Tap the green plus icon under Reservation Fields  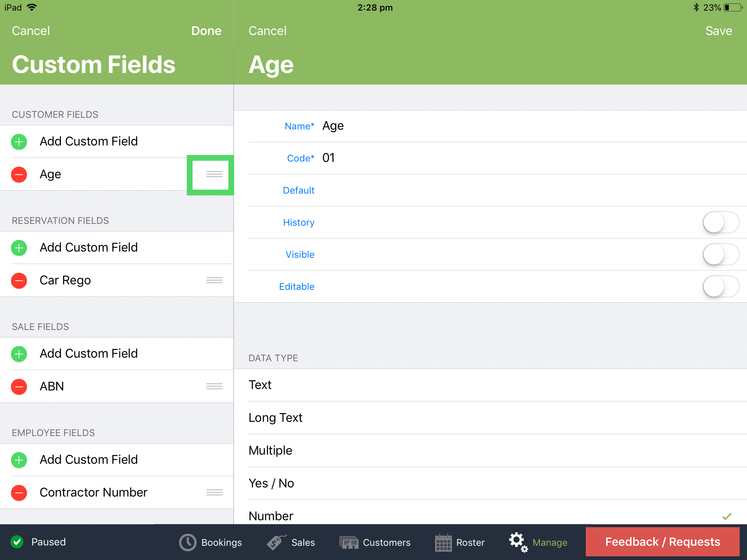tap(19, 248)
